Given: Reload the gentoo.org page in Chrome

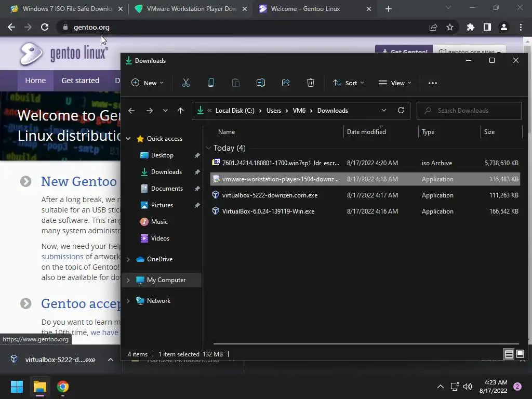Looking at the screenshot, I should (45, 27).
